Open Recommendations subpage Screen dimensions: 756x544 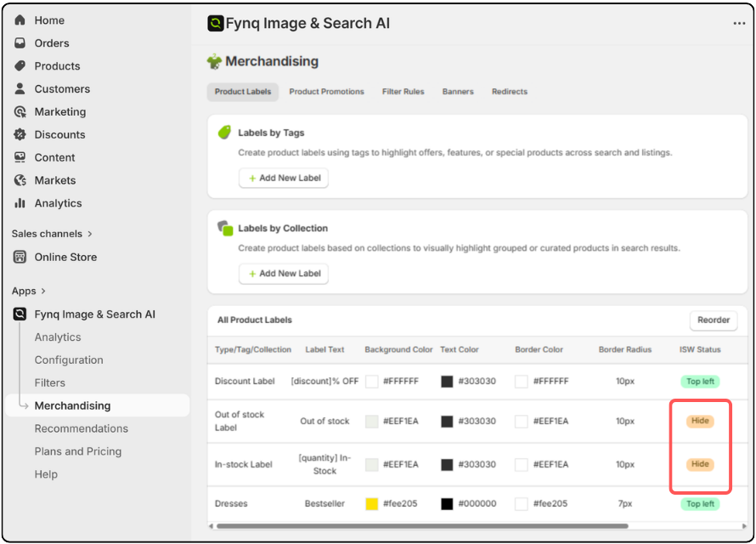tap(82, 428)
